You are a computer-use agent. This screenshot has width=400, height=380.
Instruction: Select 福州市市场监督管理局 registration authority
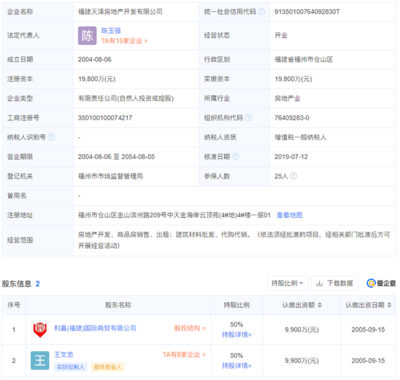click(110, 176)
